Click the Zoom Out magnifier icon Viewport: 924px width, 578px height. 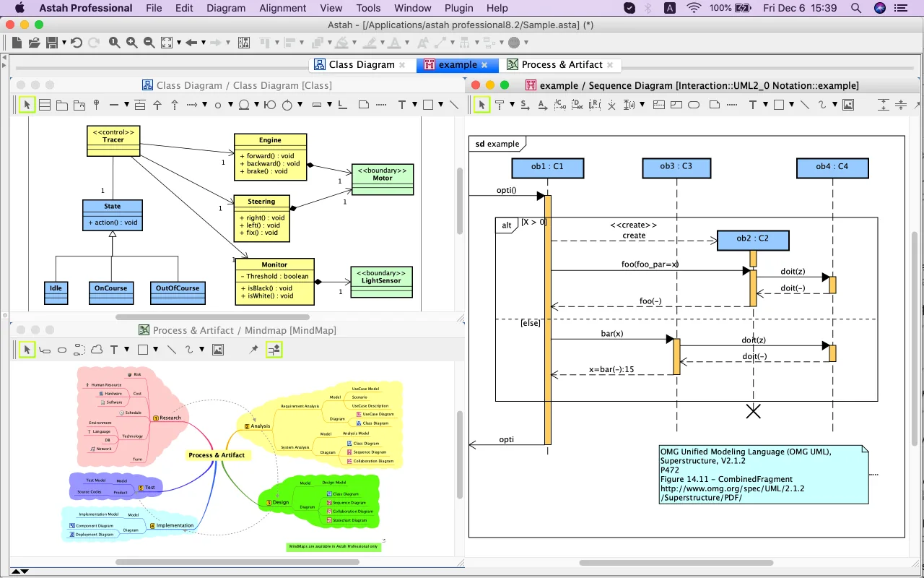pos(149,43)
